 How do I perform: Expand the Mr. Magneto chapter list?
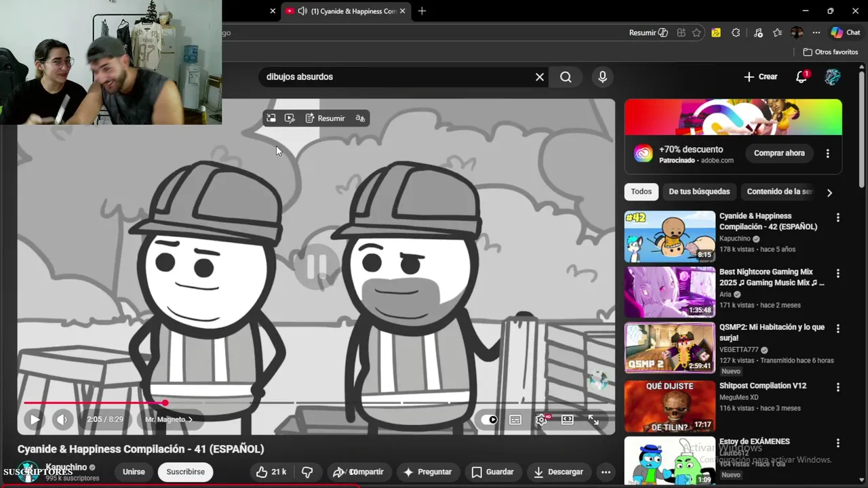pos(169,420)
